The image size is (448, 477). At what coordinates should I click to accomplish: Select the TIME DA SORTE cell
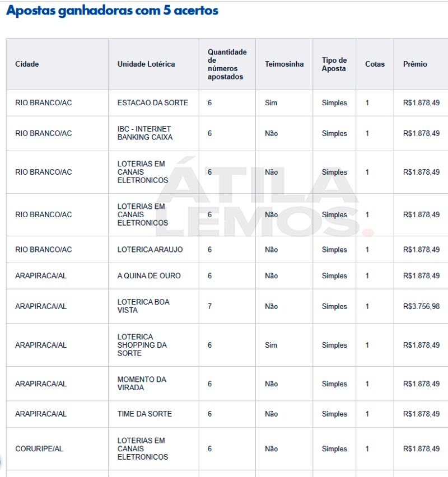click(144, 414)
